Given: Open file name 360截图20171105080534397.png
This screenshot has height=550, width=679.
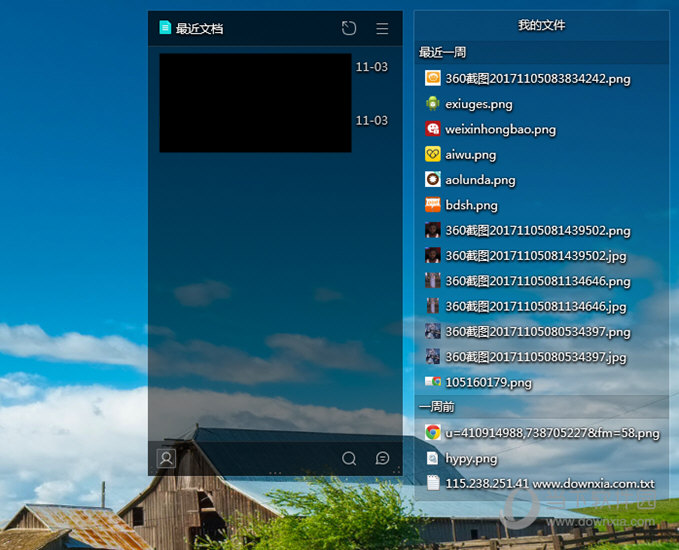Looking at the screenshot, I should click(538, 332).
